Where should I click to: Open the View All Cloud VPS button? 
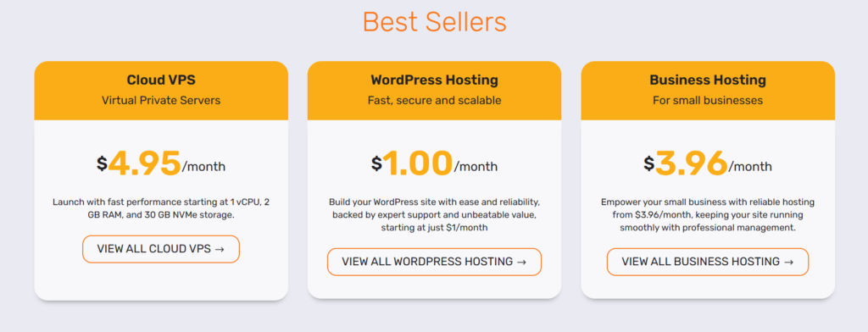pos(161,249)
